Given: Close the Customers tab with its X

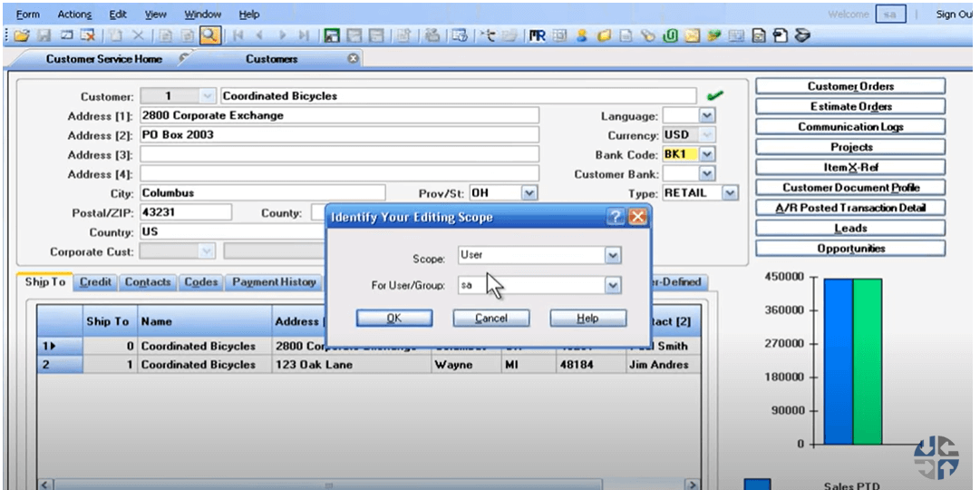Looking at the screenshot, I should point(354,59).
